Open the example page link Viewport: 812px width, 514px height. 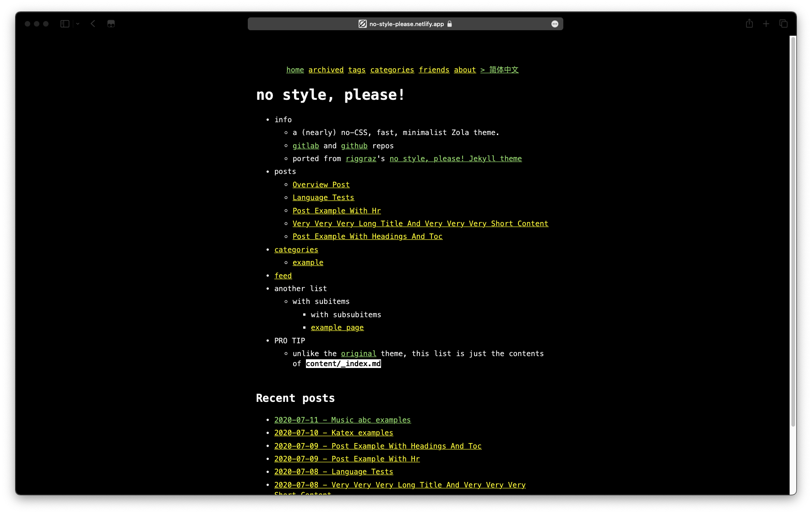pos(337,327)
